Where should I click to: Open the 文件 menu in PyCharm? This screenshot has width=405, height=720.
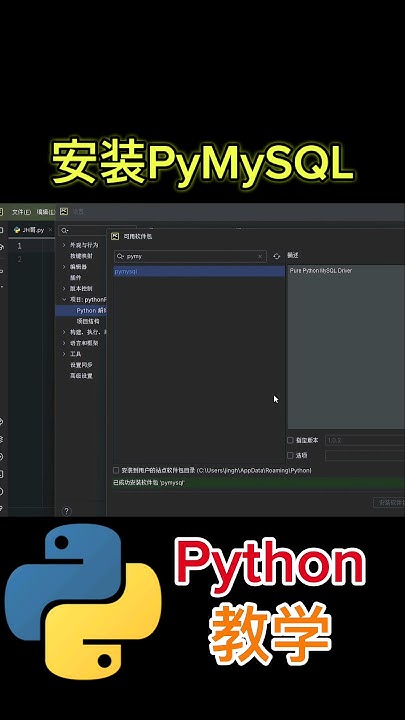click(22, 212)
